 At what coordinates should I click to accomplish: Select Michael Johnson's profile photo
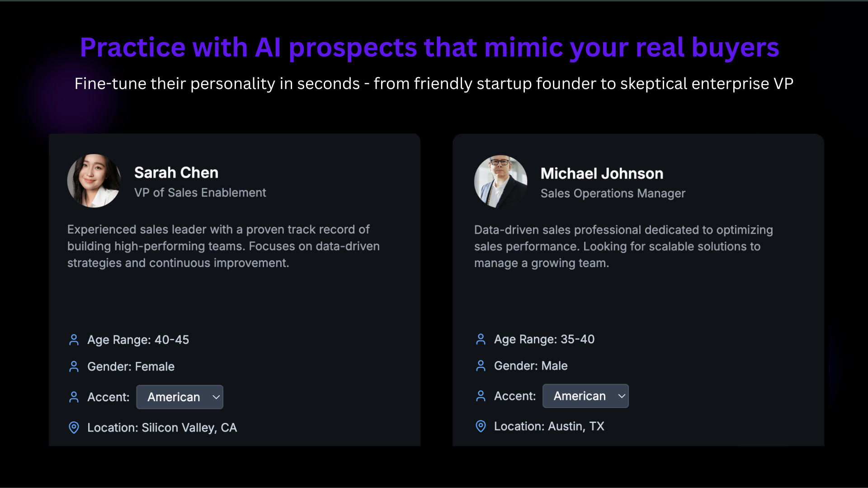click(x=500, y=182)
